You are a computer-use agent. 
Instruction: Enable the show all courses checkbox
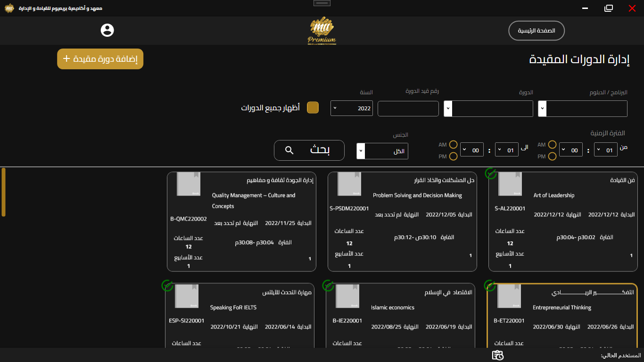313,108
